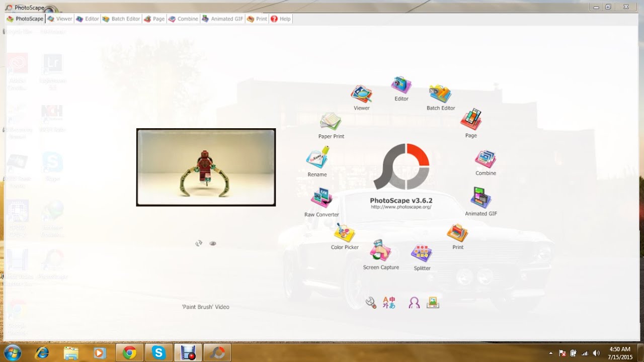Click the eye icon under the photo
The width and height of the screenshot is (644, 362).
[x=213, y=243]
